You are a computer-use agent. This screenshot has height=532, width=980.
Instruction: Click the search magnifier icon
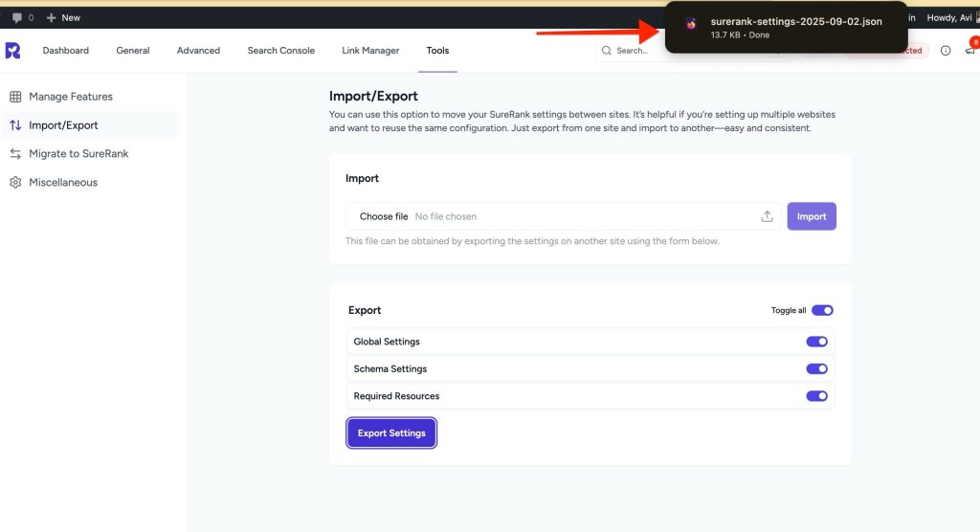[x=606, y=51]
